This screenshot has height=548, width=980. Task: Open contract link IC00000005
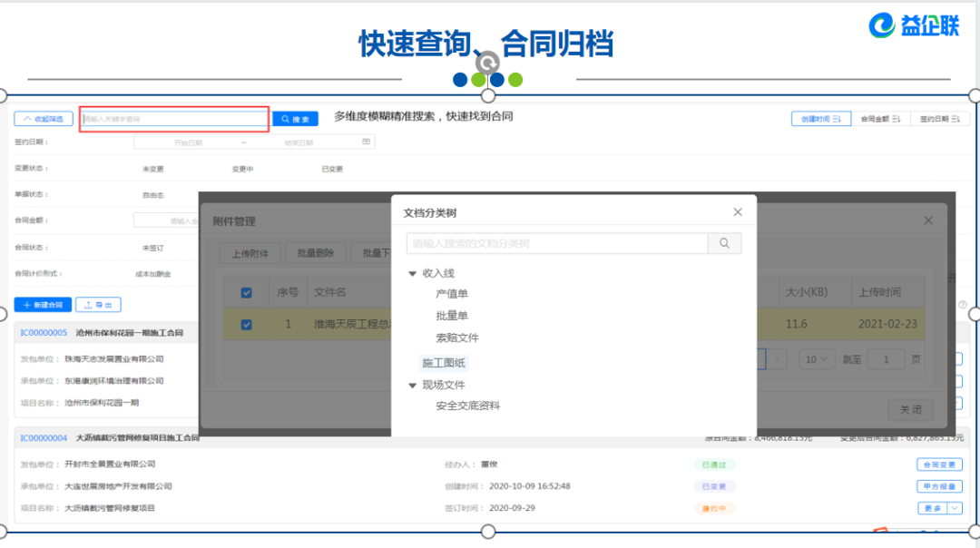[44, 333]
